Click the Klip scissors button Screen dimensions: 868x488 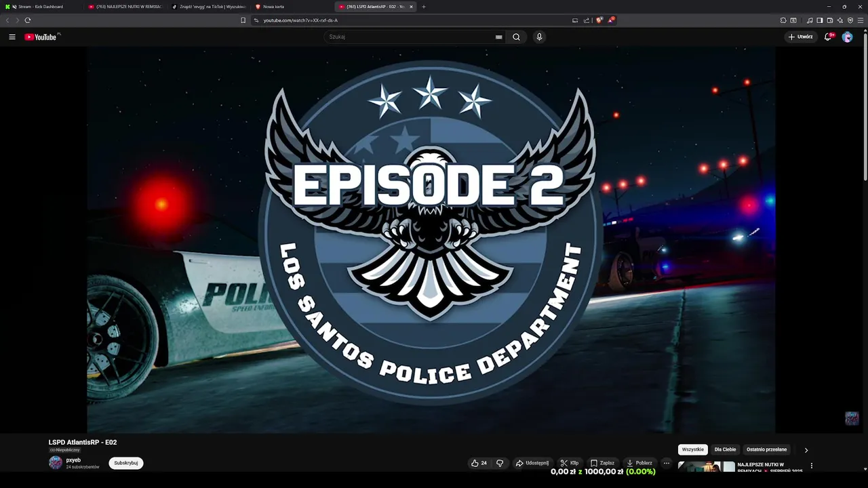(570, 463)
